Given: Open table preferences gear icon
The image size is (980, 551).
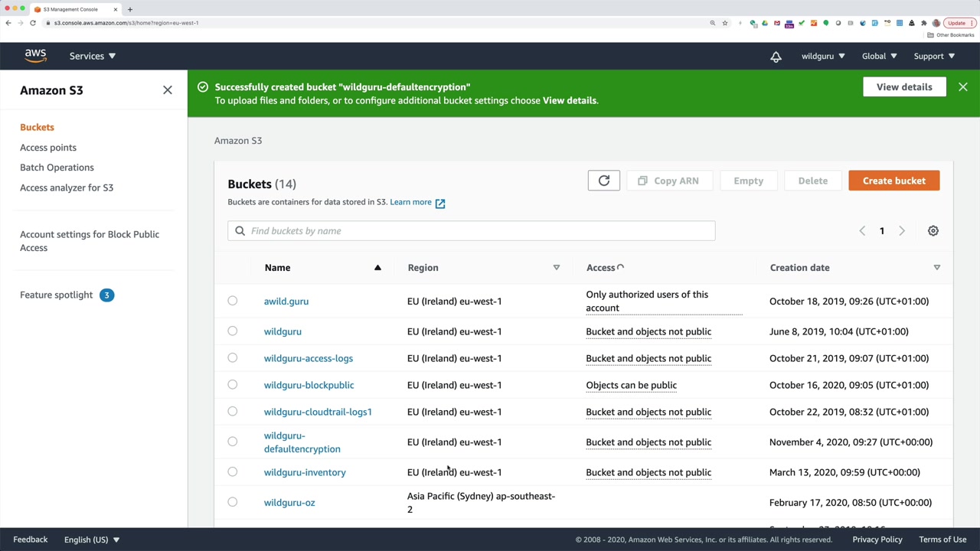Looking at the screenshot, I should click(933, 231).
